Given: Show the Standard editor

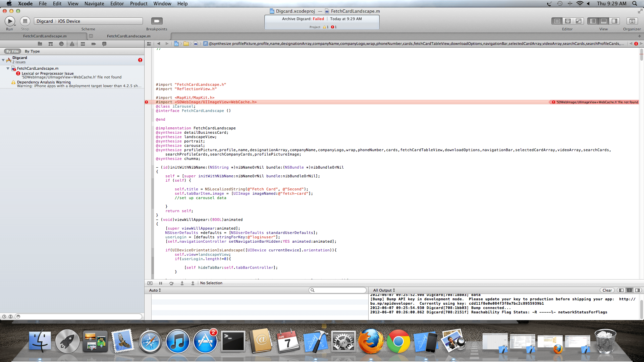Looking at the screenshot, I should coord(557,21).
